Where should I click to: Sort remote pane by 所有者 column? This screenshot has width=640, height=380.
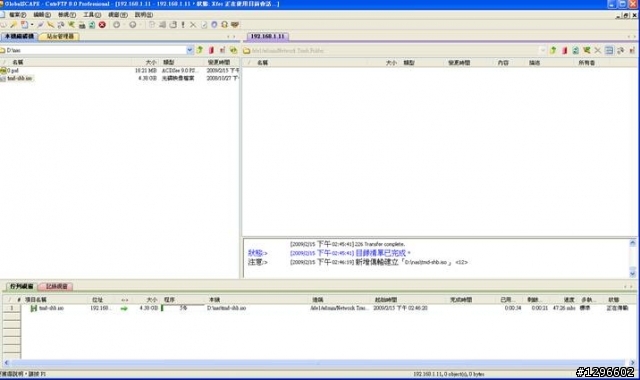tap(592, 63)
